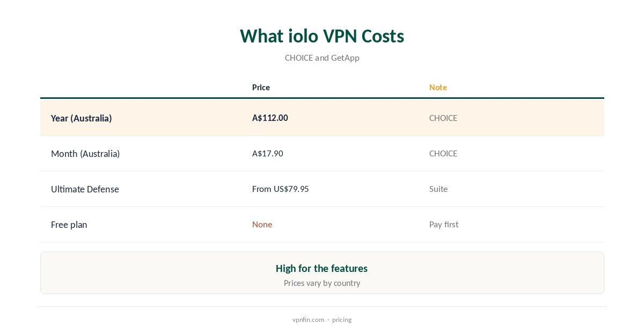
Task: Click the CHOICE note in Year (Australia) row
Action: [443, 118]
